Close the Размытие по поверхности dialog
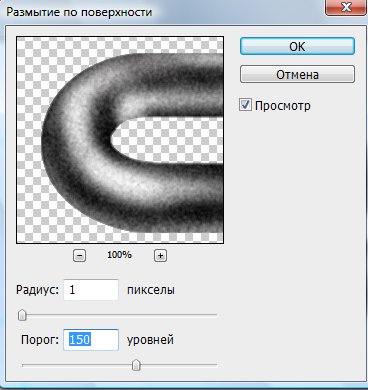The height and width of the screenshot is (390, 368). pos(346,7)
